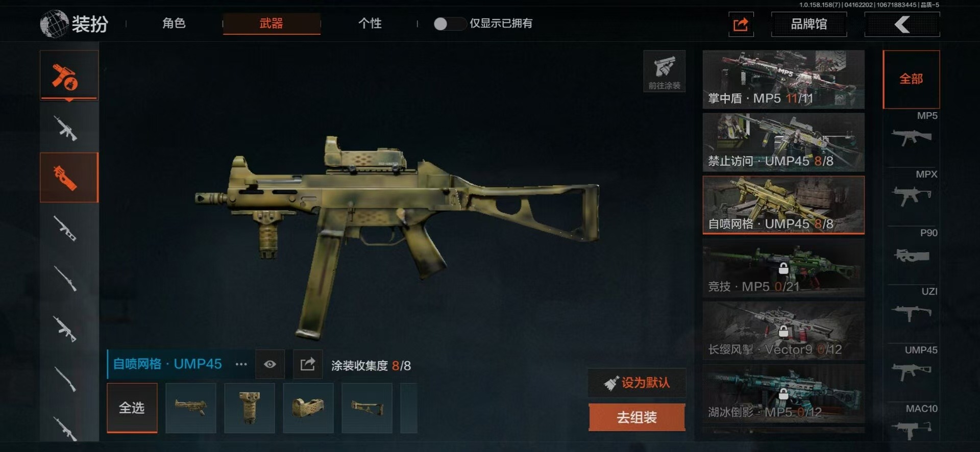Image resolution: width=980 pixels, height=452 pixels.
Task: Open the 前往涂装 paint job icon
Action: coord(664,71)
